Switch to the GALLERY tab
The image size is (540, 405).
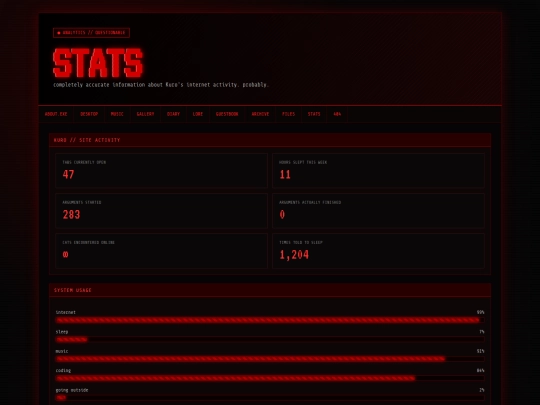click(x=145, y=114)
